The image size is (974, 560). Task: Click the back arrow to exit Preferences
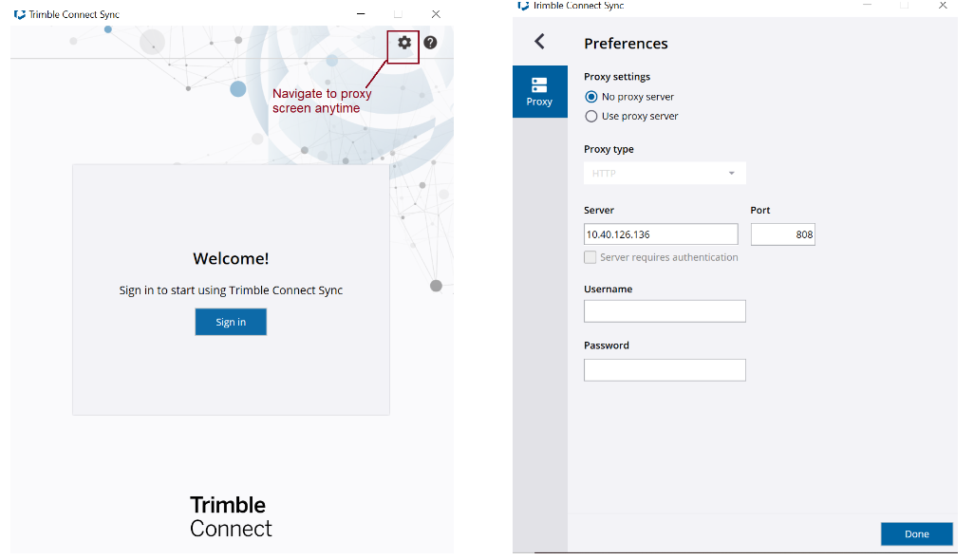(x=540, y=42)
